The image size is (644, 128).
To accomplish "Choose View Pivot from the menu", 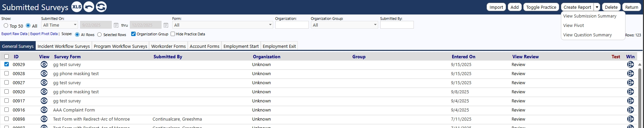I will (573, 25).
